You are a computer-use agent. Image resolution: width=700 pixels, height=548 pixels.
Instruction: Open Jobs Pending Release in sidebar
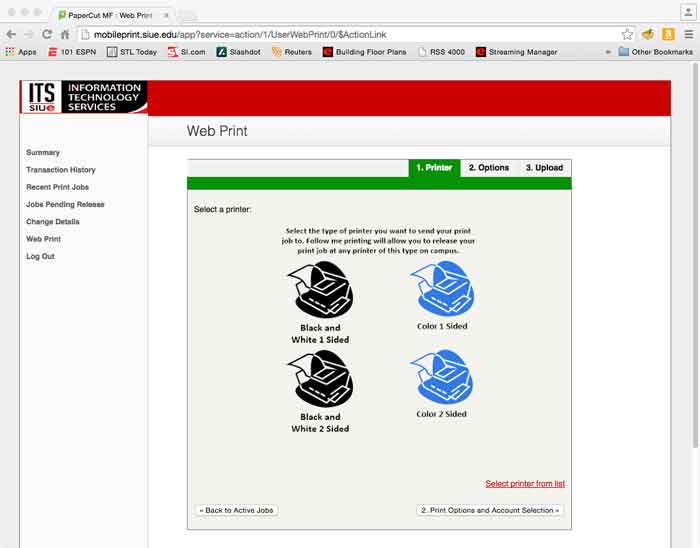click(65, 204)
